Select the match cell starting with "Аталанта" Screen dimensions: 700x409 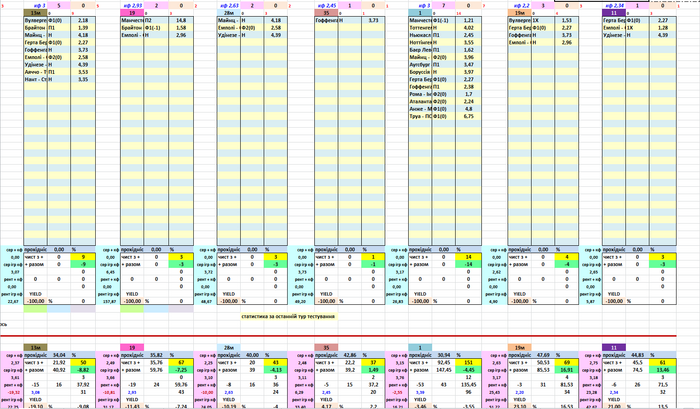coord(421,101)
